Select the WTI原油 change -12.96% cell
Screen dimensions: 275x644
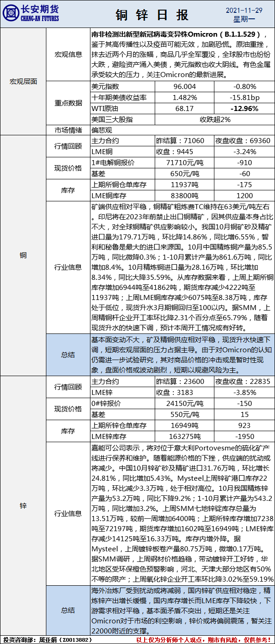(244, 109)
